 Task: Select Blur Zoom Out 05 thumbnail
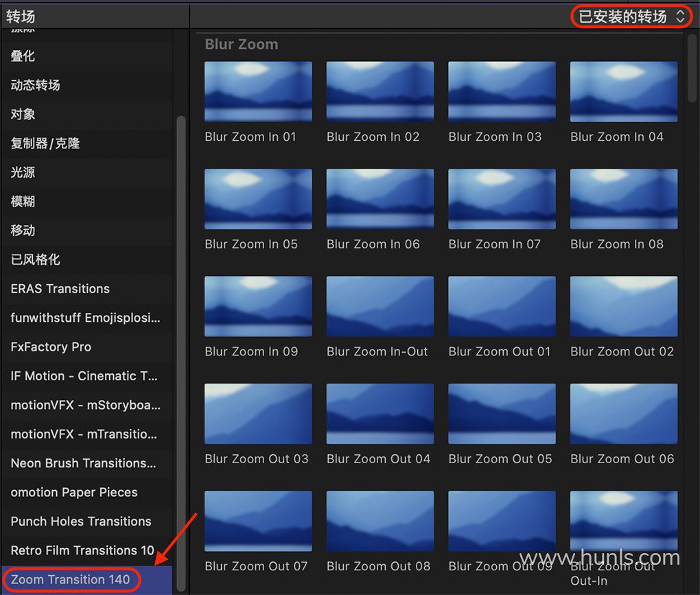pos(502,414)
